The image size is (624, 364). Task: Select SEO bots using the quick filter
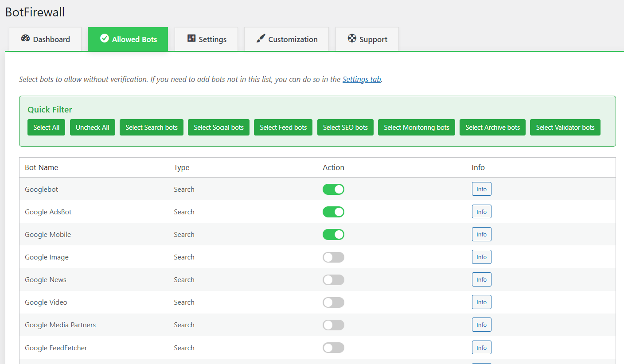pyautogui.click(x=345, y=127)
